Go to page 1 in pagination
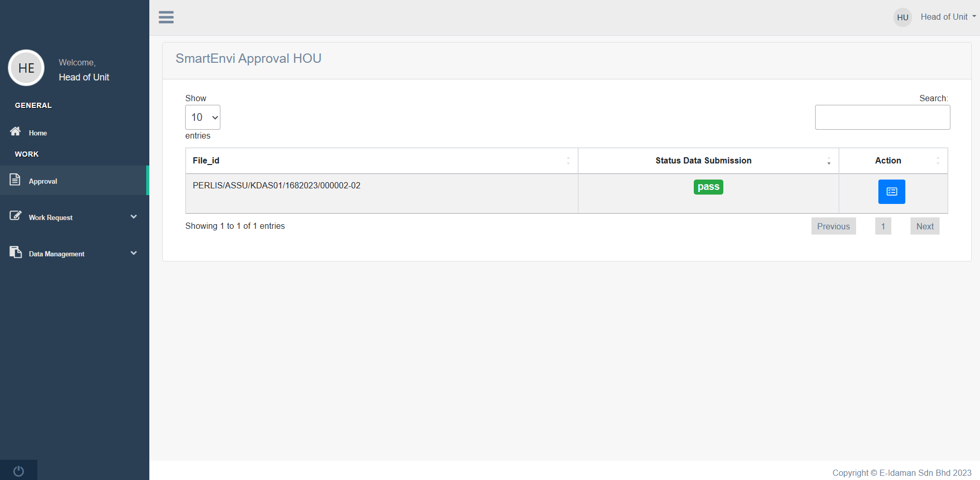 coord(883,226)
